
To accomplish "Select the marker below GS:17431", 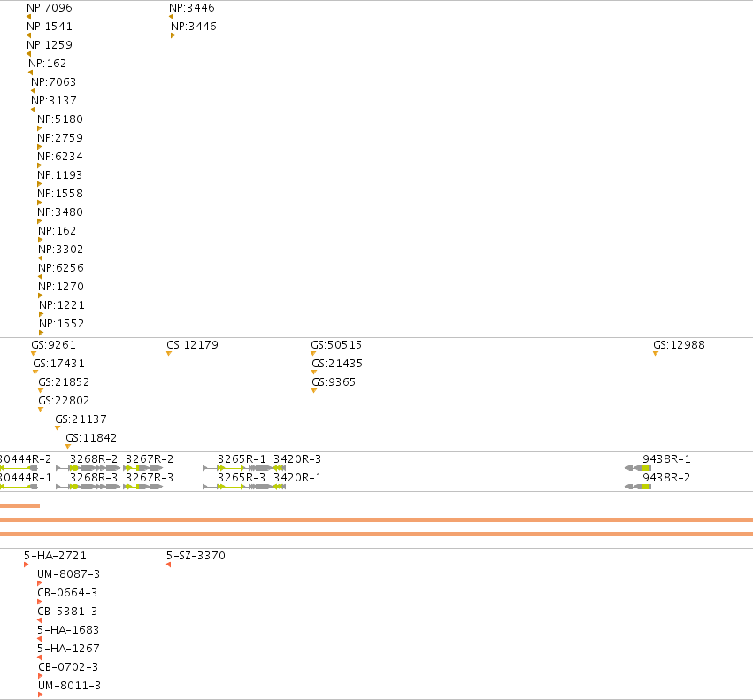I will 35,373.
